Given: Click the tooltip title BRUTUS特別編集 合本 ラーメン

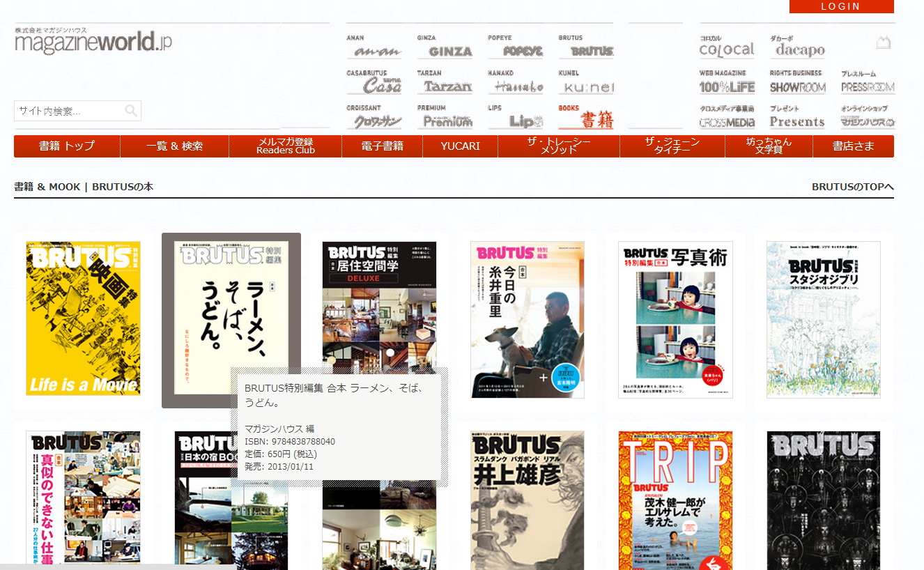Looking at the screenshot, I should pos(334,395).
